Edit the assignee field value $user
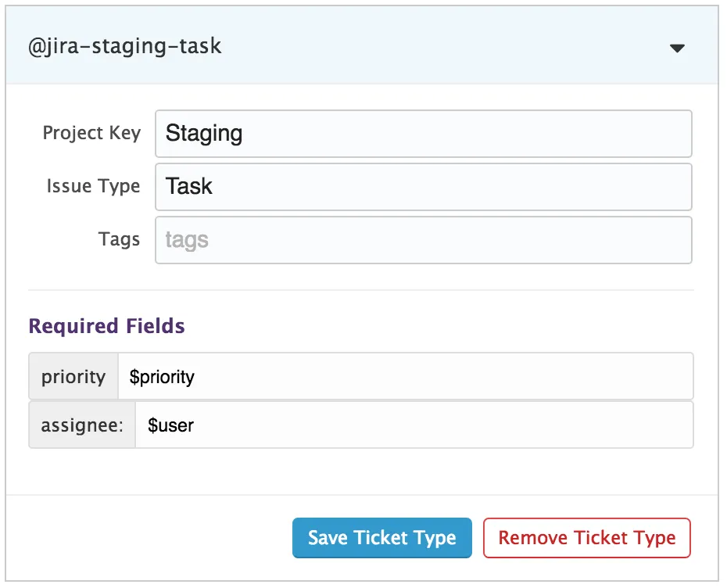Viewport: 727px width, 588px height. 414,425
